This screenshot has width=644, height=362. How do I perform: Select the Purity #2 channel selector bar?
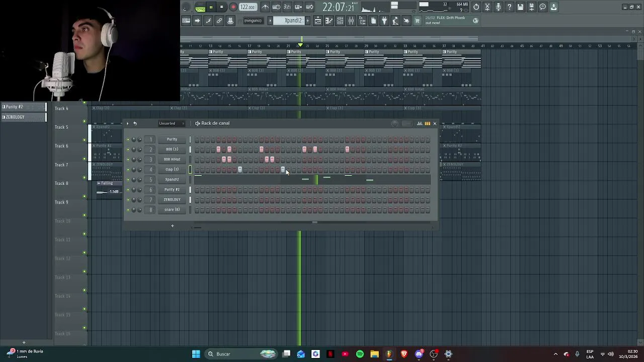pos(190,190)
